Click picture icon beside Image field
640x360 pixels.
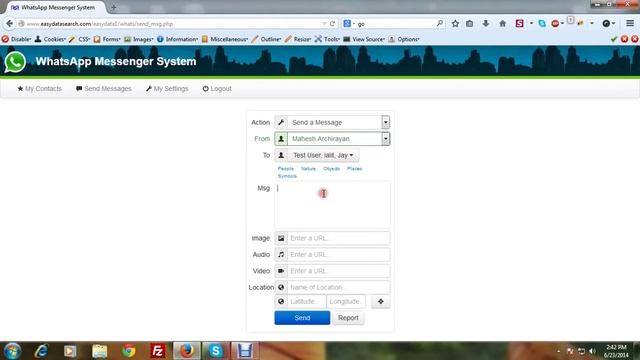tap(281, 238)
